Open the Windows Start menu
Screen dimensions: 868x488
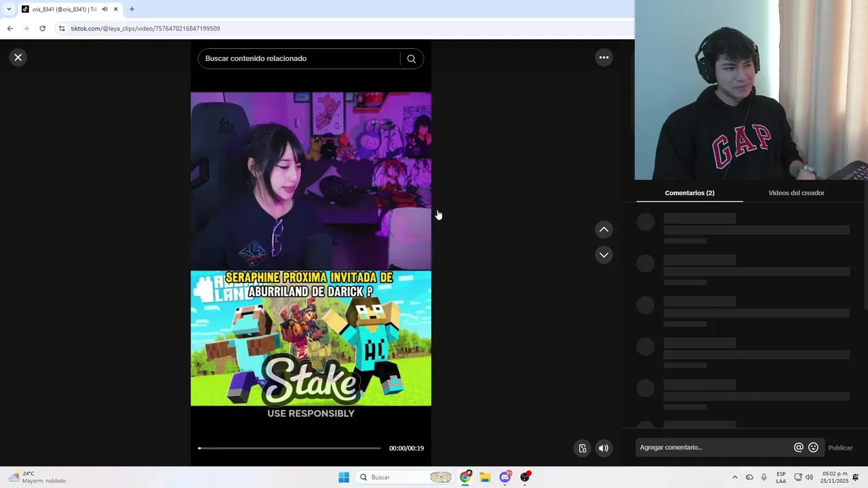(x=344, y=477)
